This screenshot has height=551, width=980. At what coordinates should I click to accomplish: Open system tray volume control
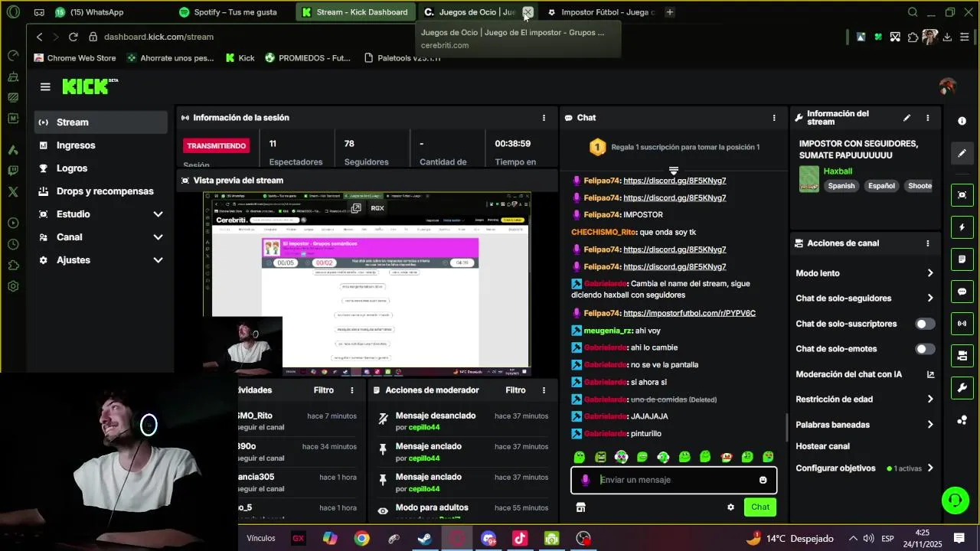(x=870, y=539)
